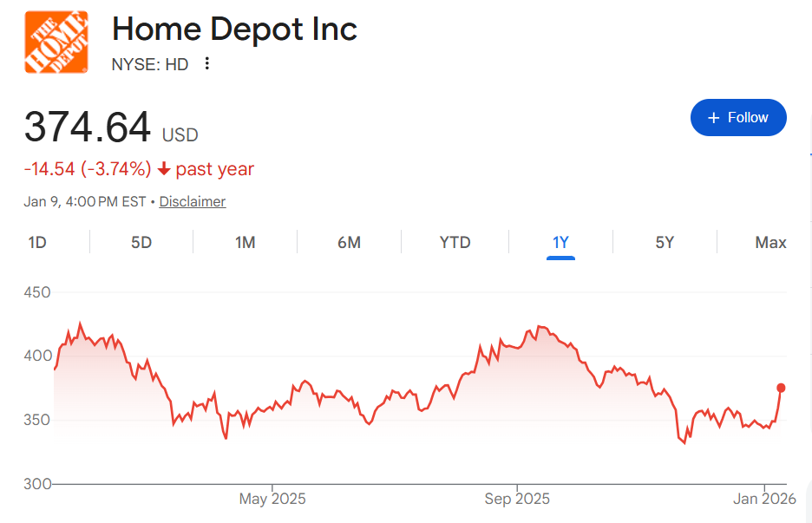
Task: Click the Home Depot Inc title
Action: point(234,29)
